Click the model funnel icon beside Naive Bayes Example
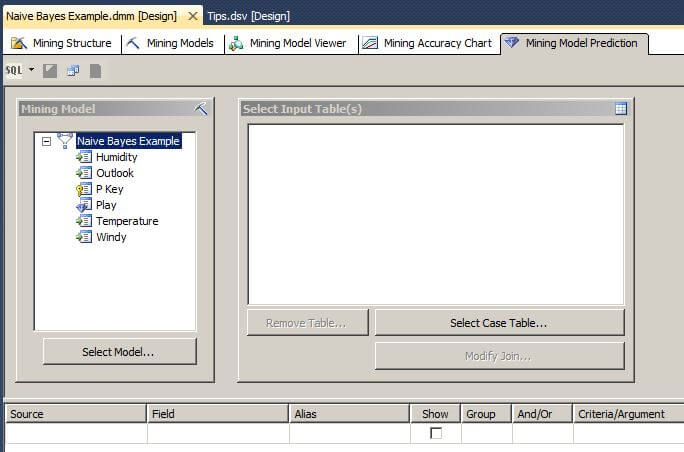 click(x=65, y=140)
